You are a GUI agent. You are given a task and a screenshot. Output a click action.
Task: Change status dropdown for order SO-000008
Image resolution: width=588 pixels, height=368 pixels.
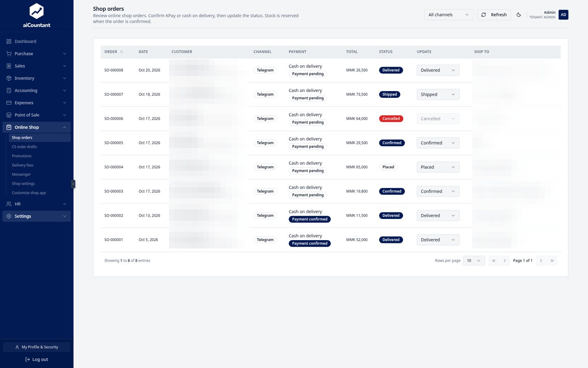click(x=438, y=70)
